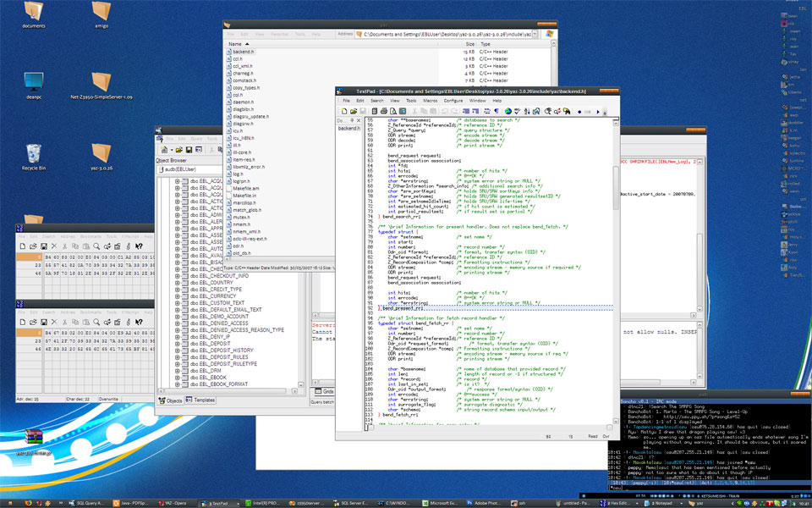This screenshot has width=812, height=508.
Task: Click the play macro arrow icon in TextPad
Action: [598, 112]
